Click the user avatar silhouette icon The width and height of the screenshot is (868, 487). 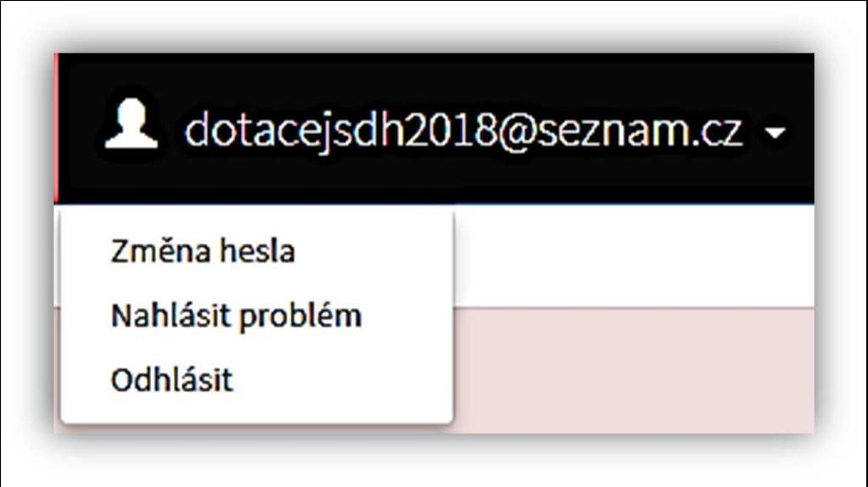[x=132, y=124]
